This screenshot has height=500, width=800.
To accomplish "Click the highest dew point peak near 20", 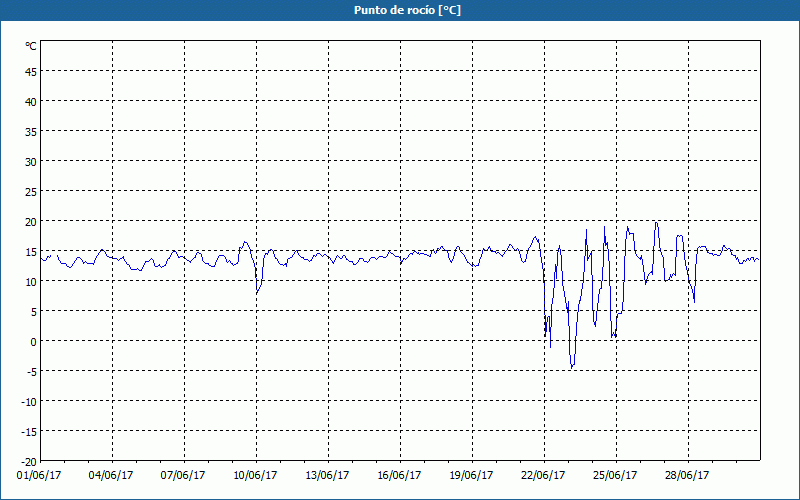I will 657,222.
